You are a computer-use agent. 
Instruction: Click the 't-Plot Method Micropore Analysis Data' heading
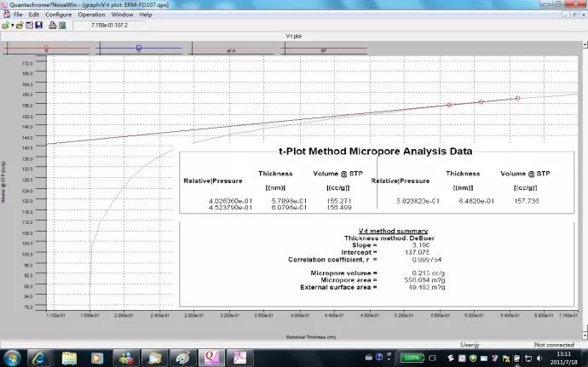(x=375, y=152)
